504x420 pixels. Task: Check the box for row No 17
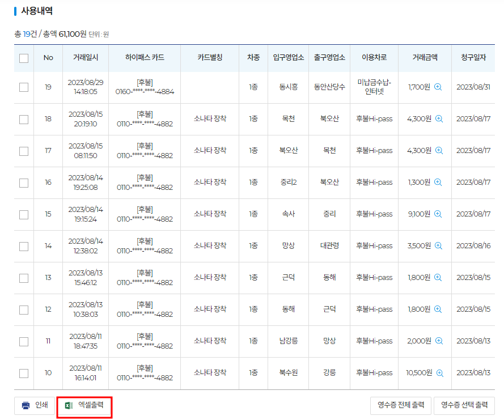(24, 151)
